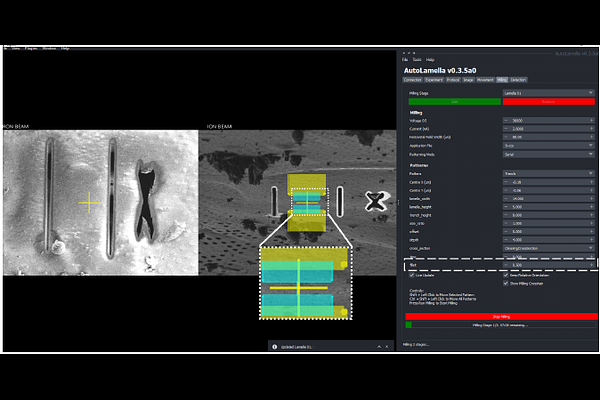
Task: Open the Milling Stage dropdown
Action: click(548, 93)
